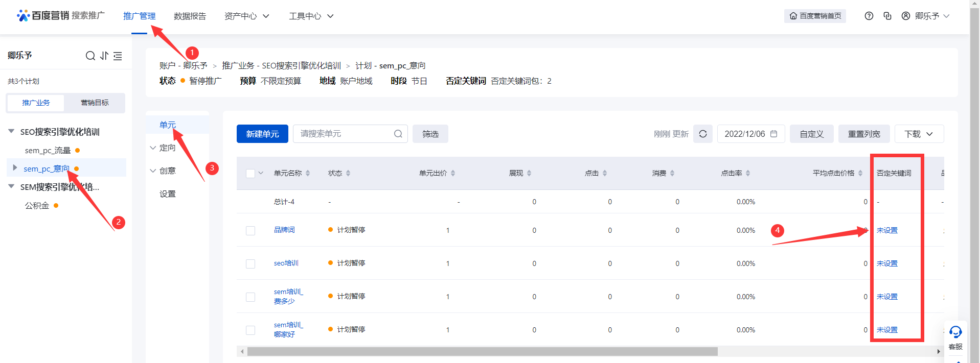Image resolution: width=980 pixels, height=363 pixels.
Task: Click 未设置 for 品牌词 row
Action: pyautogui.click(x=887, y=230)
